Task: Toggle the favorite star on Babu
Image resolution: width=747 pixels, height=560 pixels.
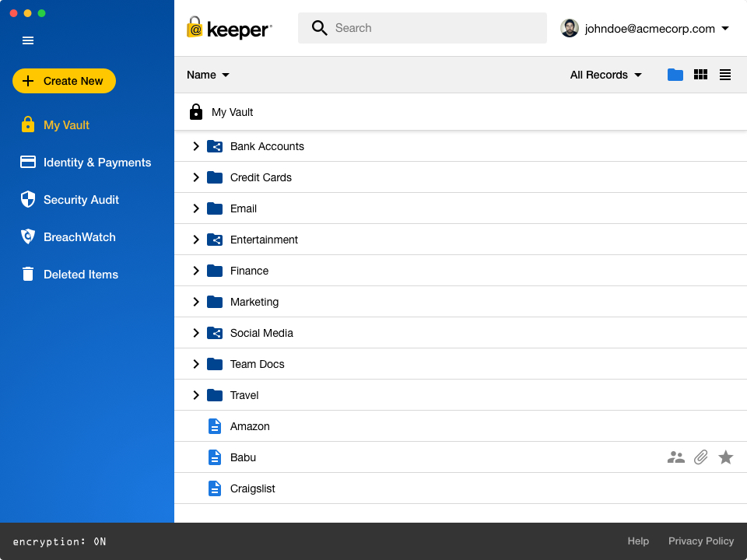Action: 725,457
